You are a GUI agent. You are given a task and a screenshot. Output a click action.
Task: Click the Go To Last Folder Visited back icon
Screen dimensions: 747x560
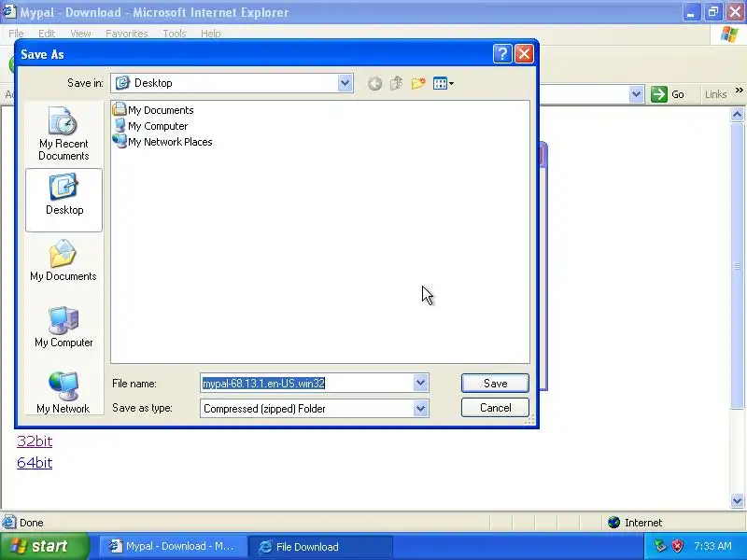374,84
